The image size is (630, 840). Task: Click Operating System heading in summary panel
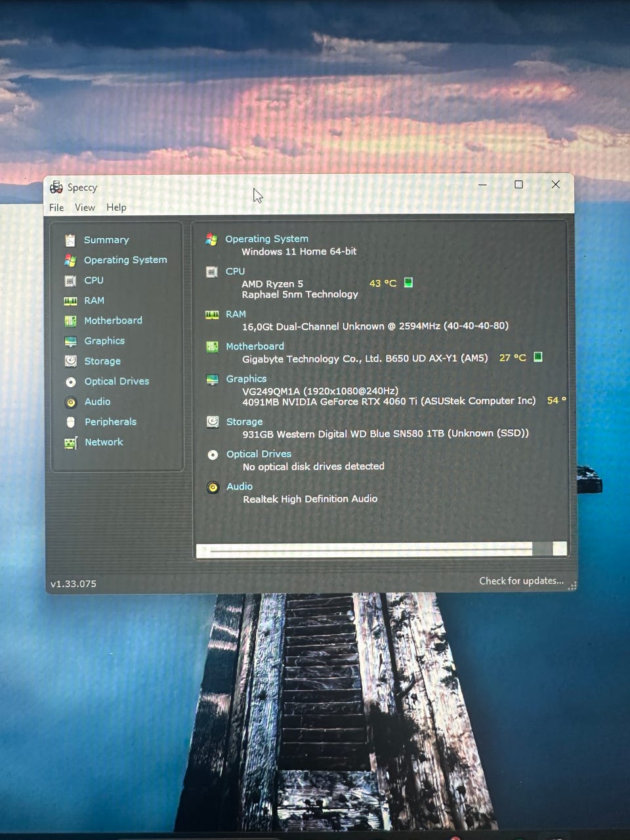[266, 239]
